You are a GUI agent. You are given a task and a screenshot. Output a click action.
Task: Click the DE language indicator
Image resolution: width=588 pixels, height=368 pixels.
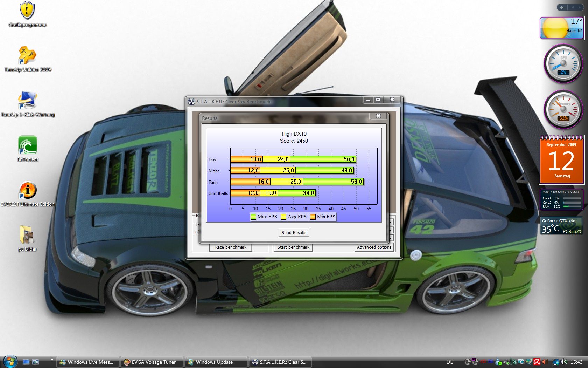[x=450, y=362]
